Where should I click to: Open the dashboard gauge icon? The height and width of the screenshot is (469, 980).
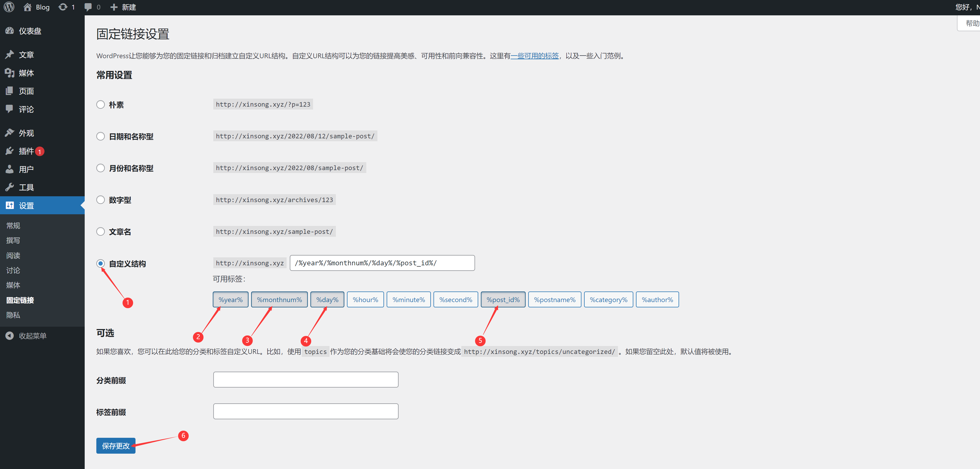pos(10,31)
